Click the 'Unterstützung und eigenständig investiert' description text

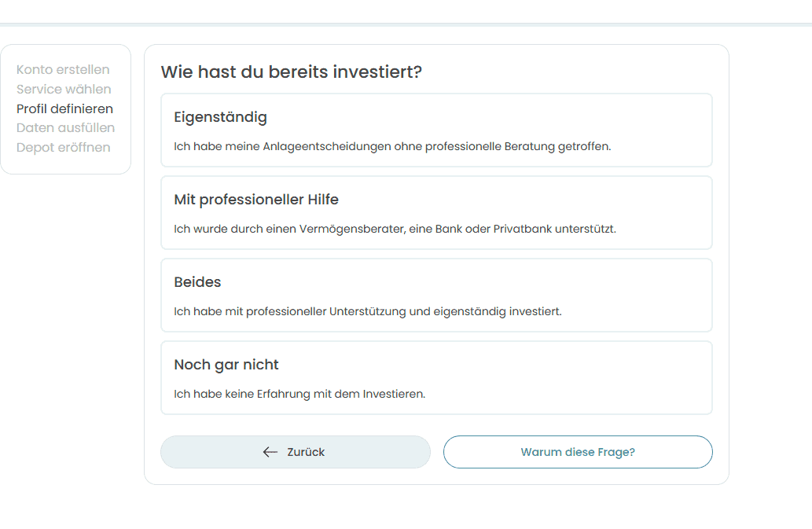pos(368,311)
